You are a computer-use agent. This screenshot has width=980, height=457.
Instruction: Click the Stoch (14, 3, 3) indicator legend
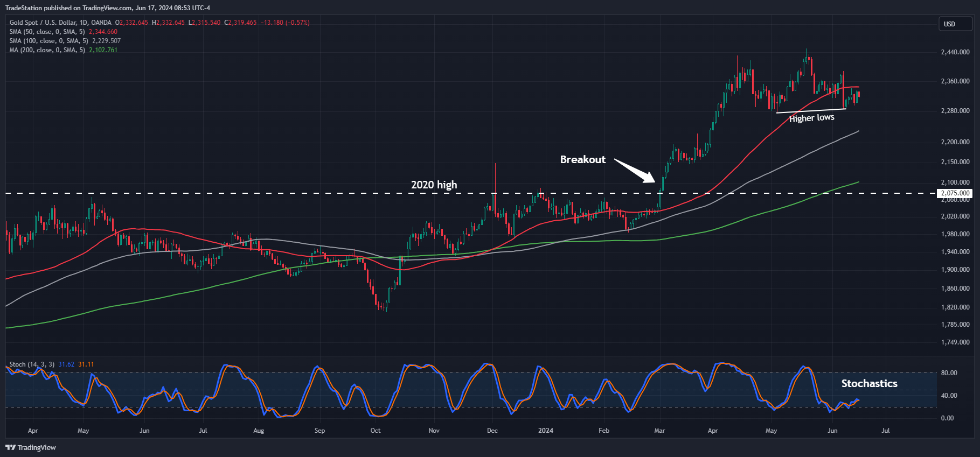32,364
